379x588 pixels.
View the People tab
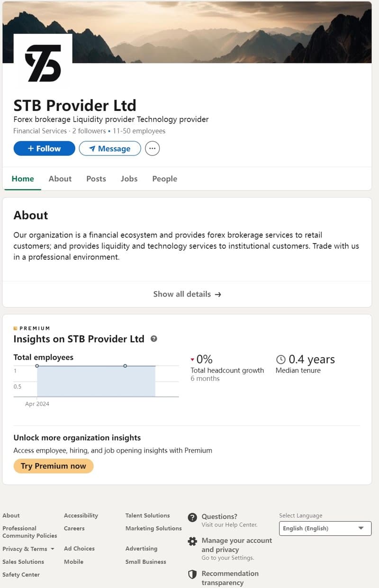[x=164, y=179]
